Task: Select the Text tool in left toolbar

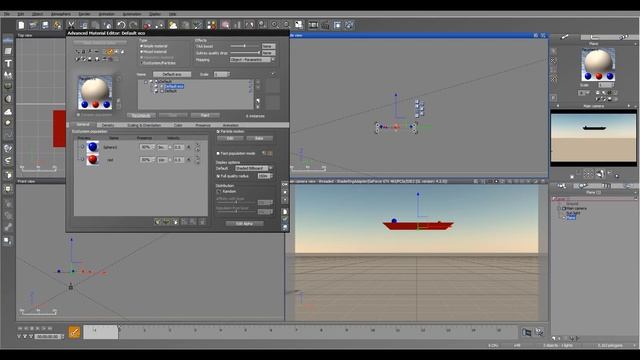Action: (8, 63)
